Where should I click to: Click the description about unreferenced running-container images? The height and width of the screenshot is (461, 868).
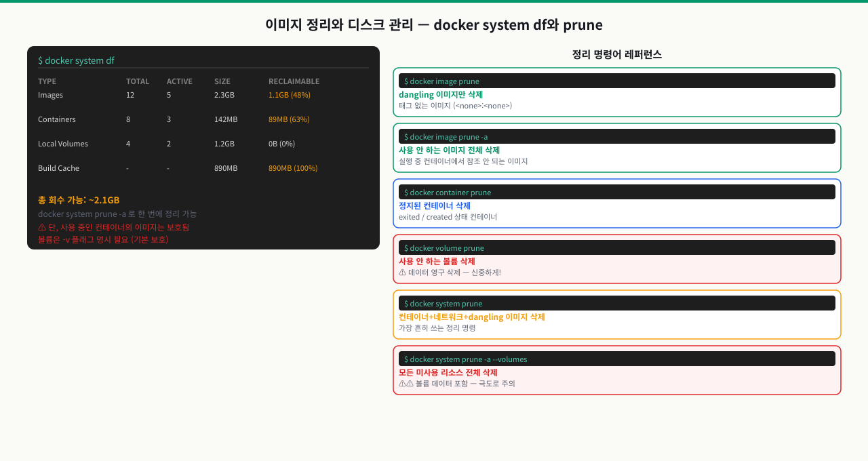[x=463, y=161]
